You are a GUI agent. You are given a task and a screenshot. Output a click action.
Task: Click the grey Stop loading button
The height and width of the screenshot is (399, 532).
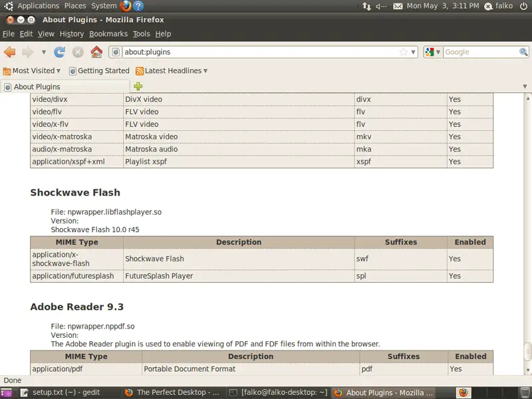pyautogui.click(x=78, y=52)
